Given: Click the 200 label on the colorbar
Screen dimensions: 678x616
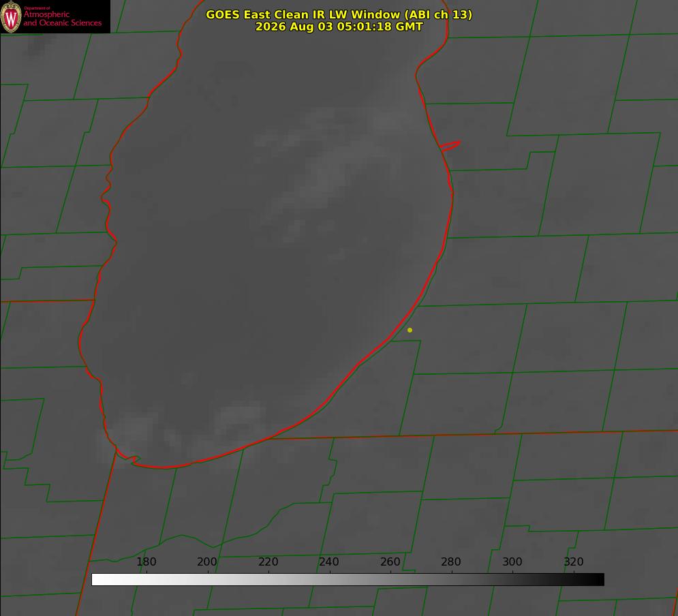Looking at the screenshot, I should coord(207,561).
